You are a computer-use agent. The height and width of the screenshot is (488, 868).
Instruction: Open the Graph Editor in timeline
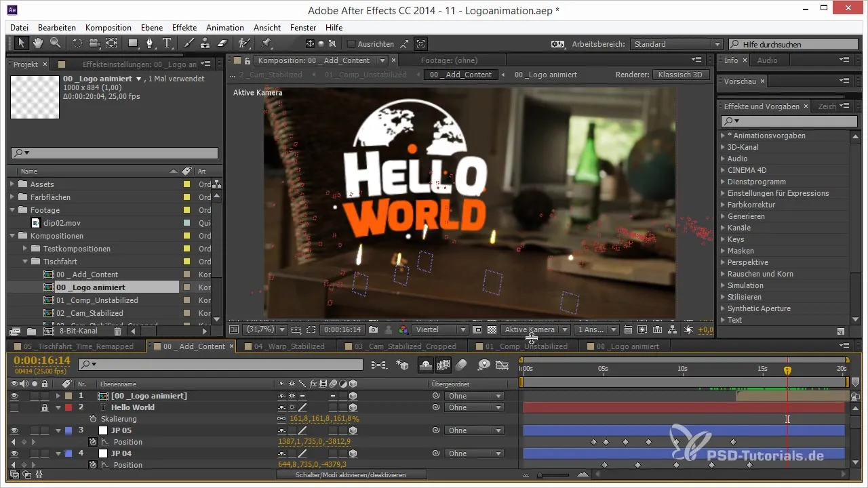coord(502,365)
